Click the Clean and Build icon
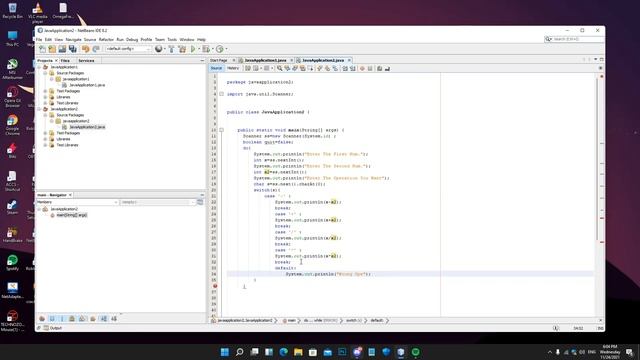 tap(182, 49)
